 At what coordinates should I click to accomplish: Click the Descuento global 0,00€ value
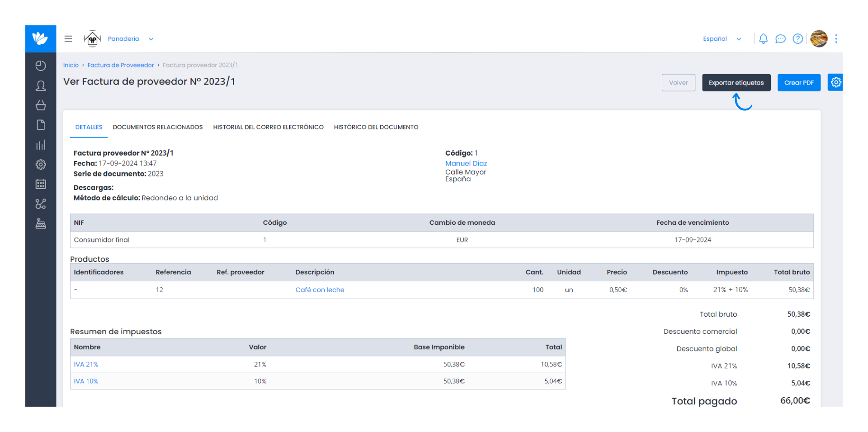801,349
